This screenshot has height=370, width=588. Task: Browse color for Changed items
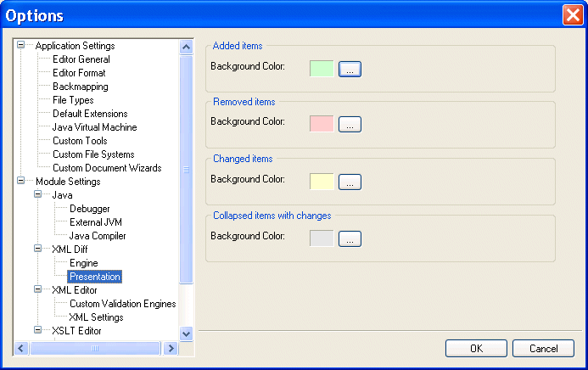tap(350, 182)
